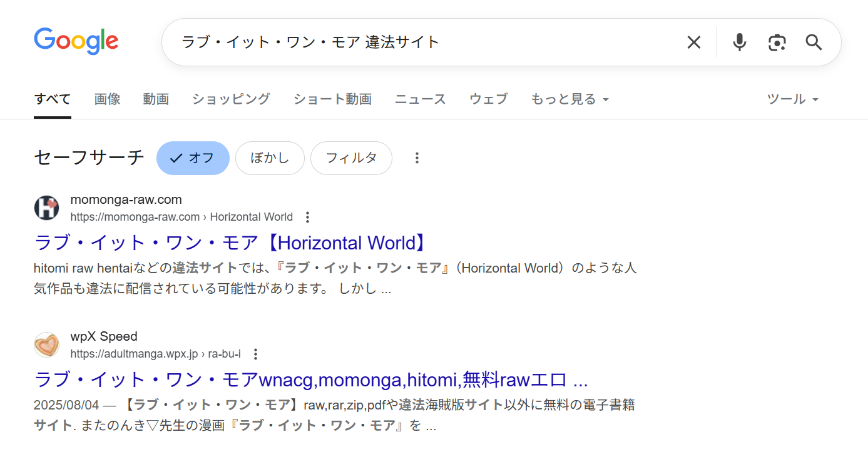Keep SafeSearch set to オフ
The image size is (868, 452).
[193, 158]
